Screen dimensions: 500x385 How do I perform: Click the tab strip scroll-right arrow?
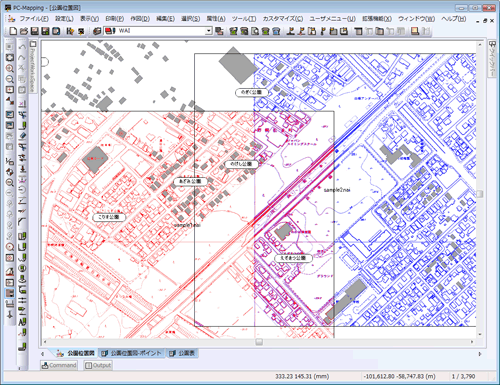pyautogui.click(x=480, y=354)
